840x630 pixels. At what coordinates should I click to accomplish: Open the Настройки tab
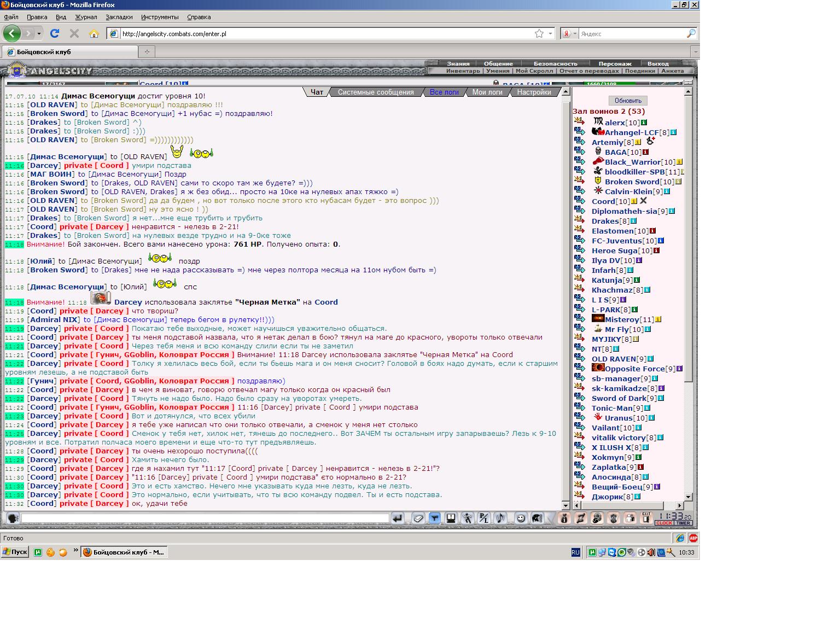click(534, 92)
